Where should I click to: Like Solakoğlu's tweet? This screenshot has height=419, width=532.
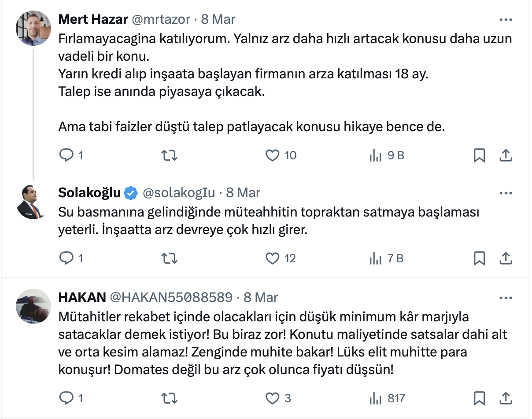(x=273, y=258)
